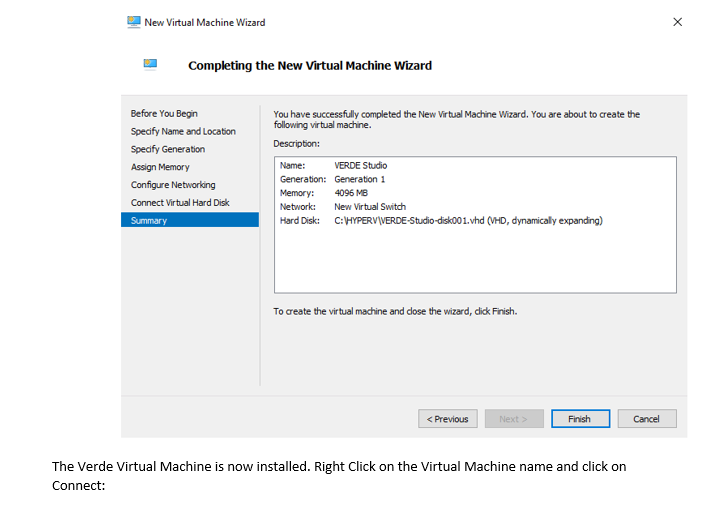Click the 4096 MB memory value

click(351, 193)
